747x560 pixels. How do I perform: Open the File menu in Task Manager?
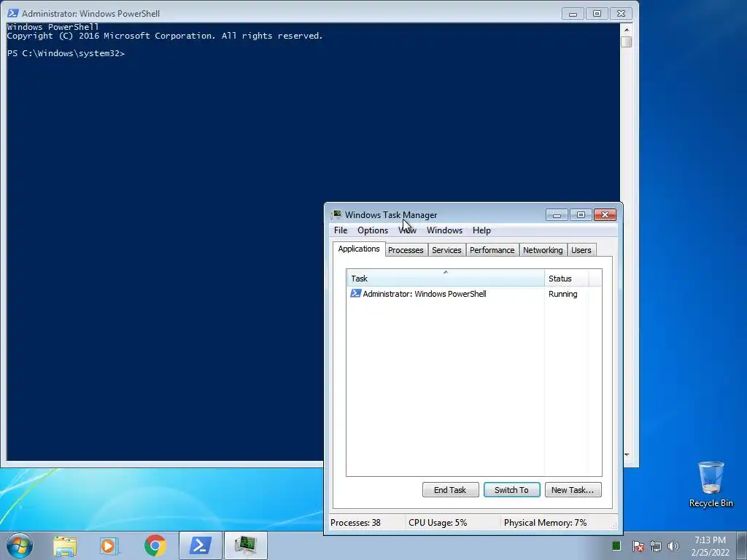coord(341,230)
